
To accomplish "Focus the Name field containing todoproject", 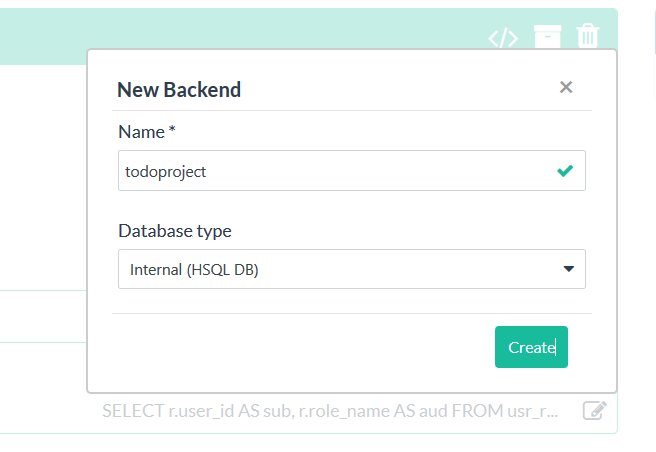I will coord(352,171).
